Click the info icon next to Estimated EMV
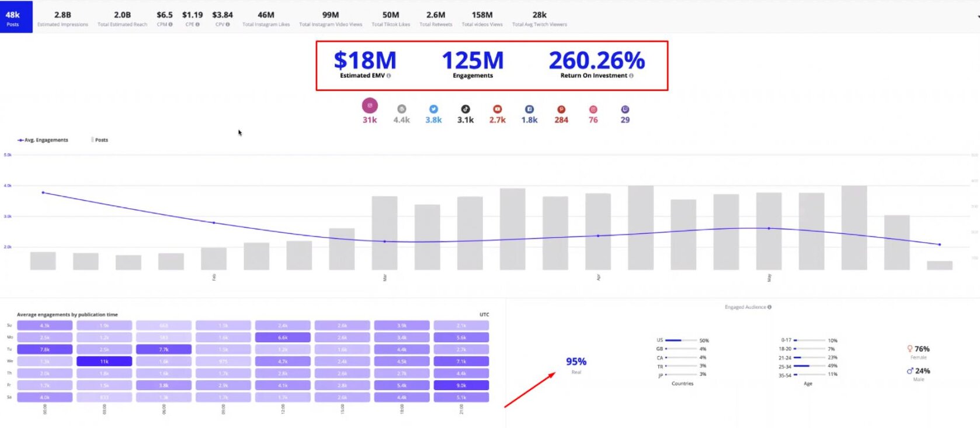The width and height of the screenshot is (980, 428). tap(389, 76)
